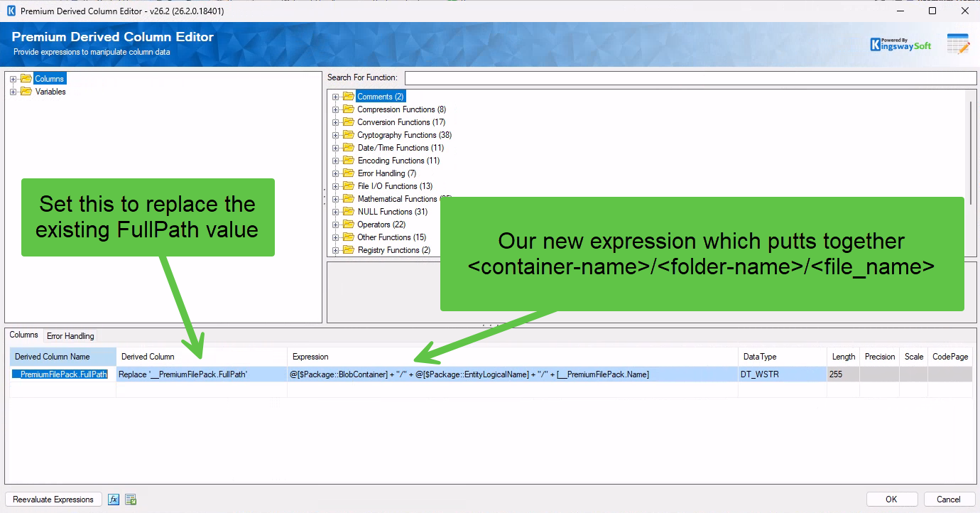Viewport: 980px width, 513px height.
Task: Click the DataType column header
Action: (781, 357)
